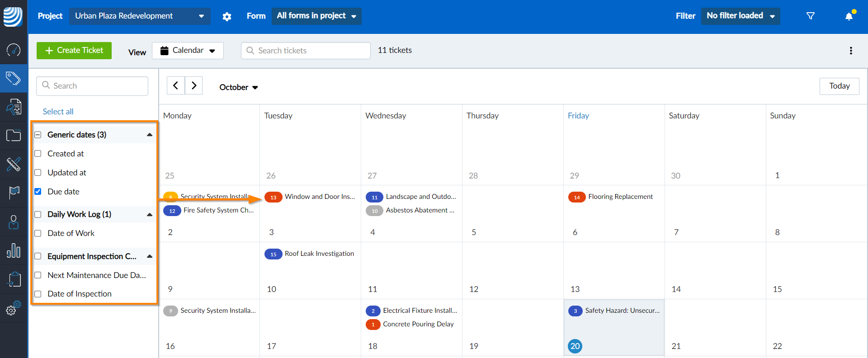Open the dashboard gauge icon in sidebar
Image resolution: width=868 pixels, height=358 pixels.
pos(14,50)
